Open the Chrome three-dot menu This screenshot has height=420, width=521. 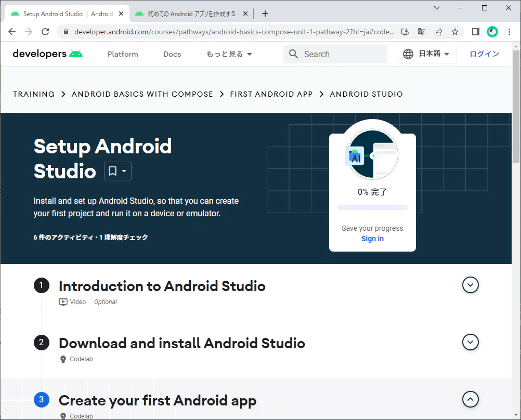tap(509, 32)
